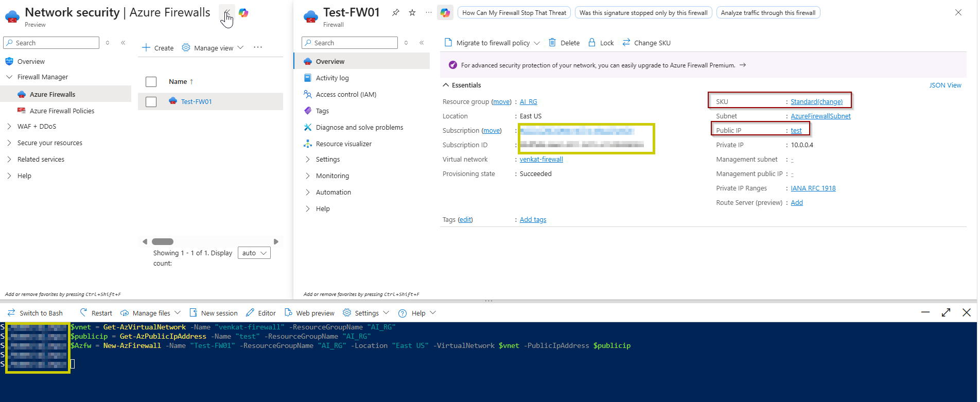Open Web preview in Cloud Shell
The width and height of the screenshot is (980, 402).
(309, 313)
